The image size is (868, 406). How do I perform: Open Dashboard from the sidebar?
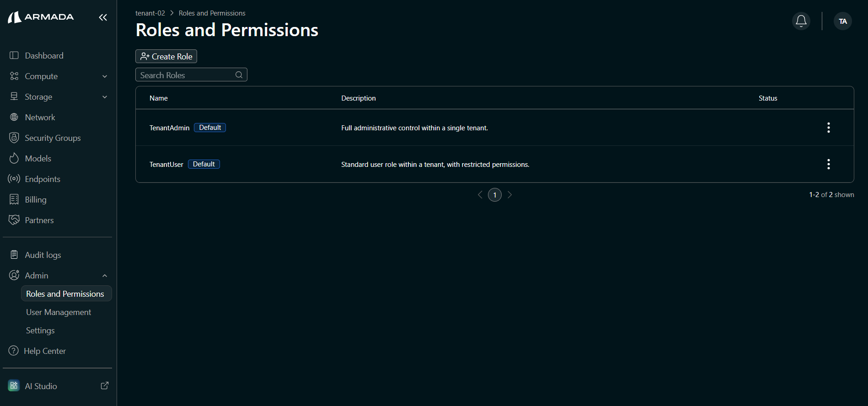pos(44,55)
